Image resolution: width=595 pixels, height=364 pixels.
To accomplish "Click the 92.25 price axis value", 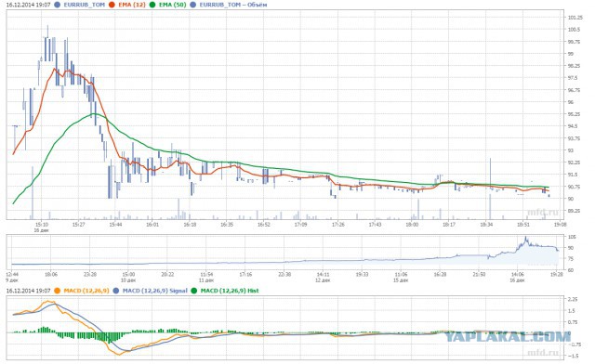I will pyautogui.click(x=575, y=162).
